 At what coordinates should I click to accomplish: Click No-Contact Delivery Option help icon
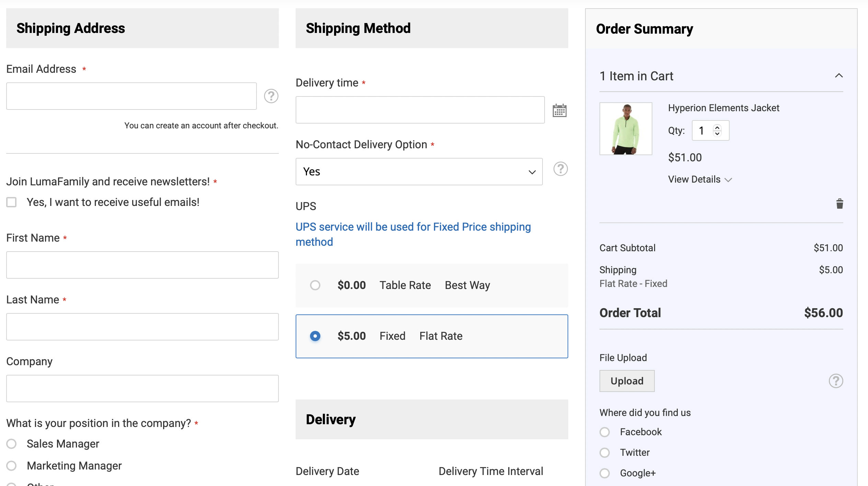(x=560, y=169)
